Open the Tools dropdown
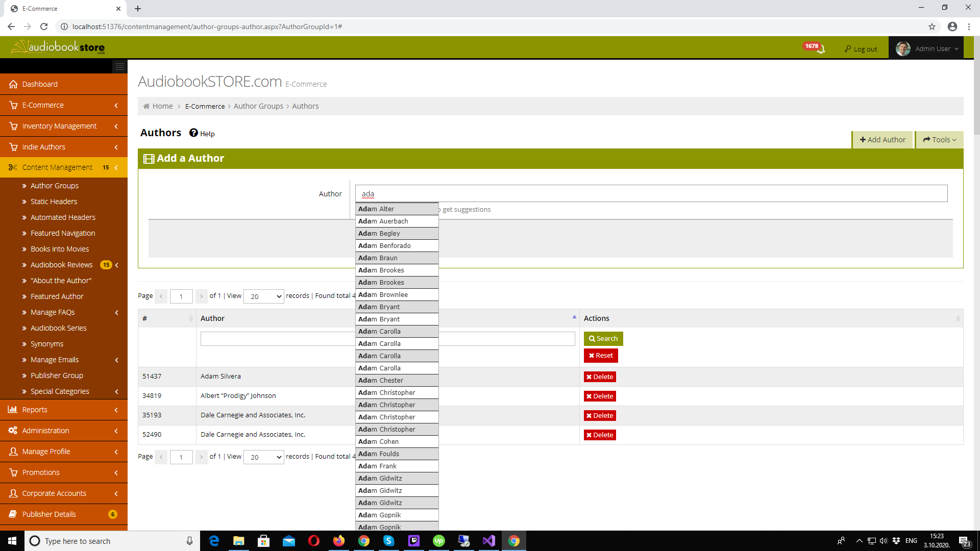The height and width of the screenshot is (551, 980). [x=939, y=140]
